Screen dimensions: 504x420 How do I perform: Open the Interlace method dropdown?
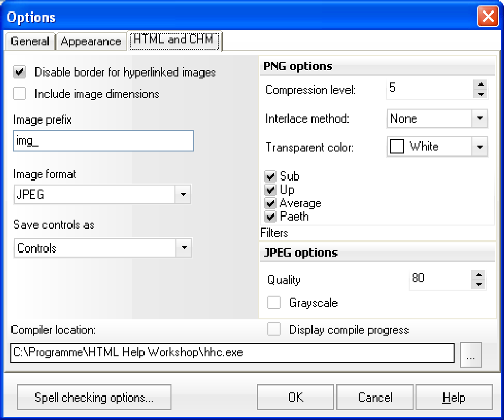click(x=479, y=118)
